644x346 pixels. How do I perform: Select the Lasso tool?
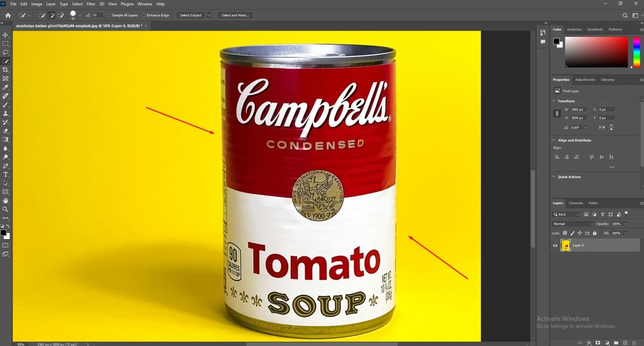point(6,52)
